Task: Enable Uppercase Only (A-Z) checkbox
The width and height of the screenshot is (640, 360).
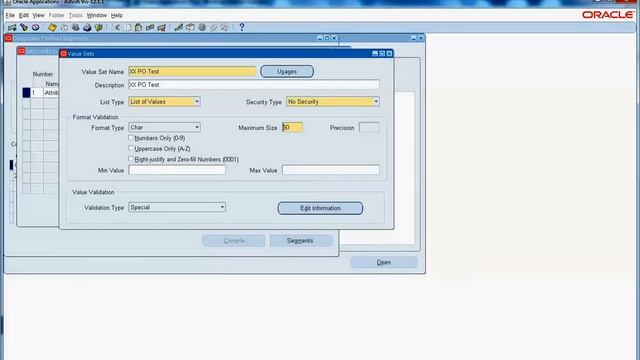Action: coord(131,149)
